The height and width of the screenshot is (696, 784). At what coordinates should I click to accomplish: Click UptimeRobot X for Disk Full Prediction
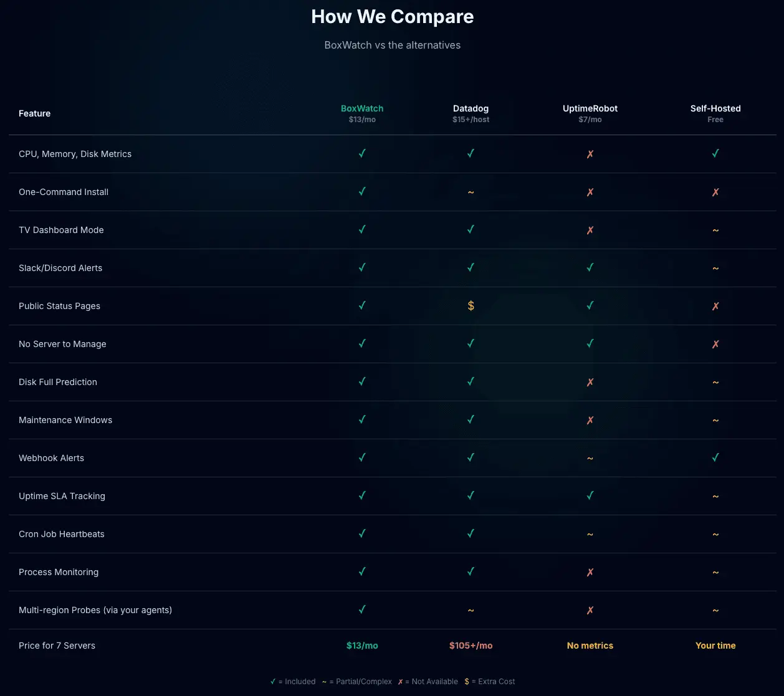coord(590,382)
